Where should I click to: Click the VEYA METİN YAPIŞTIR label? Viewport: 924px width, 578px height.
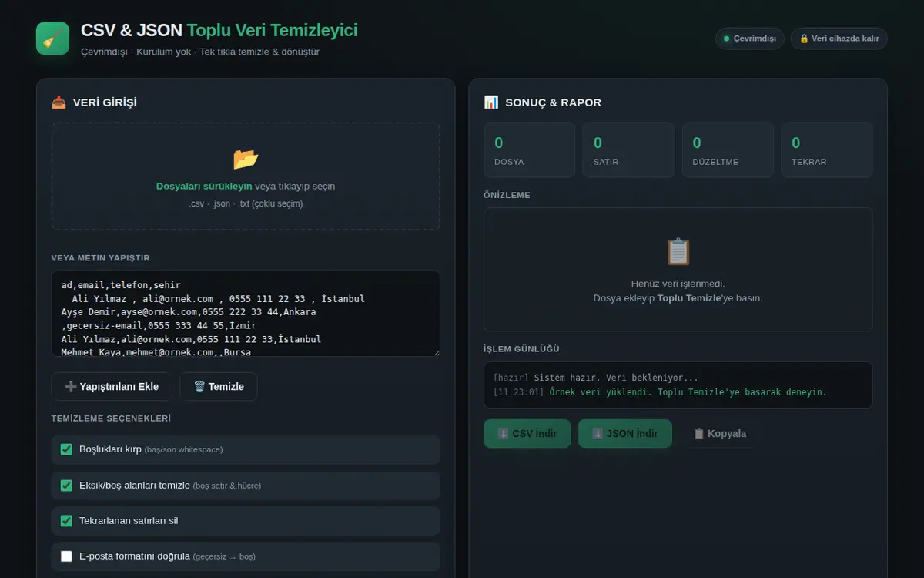point(101,258)
